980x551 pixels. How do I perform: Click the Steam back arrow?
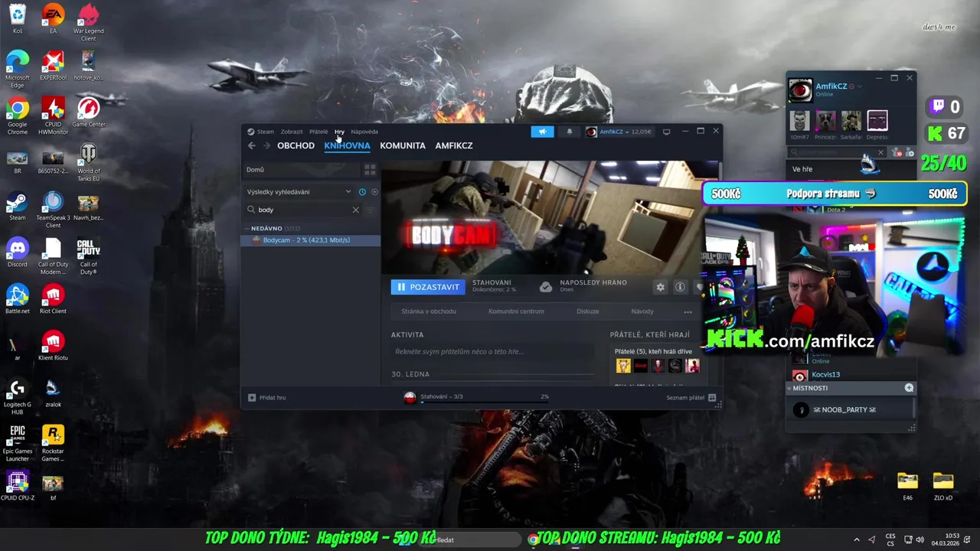click(252, 145)
